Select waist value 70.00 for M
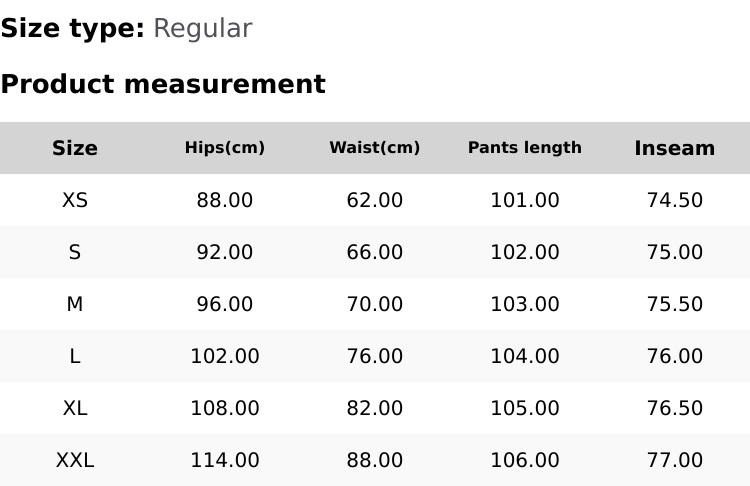This screenshot has width=750, height=486. point(375,304)
